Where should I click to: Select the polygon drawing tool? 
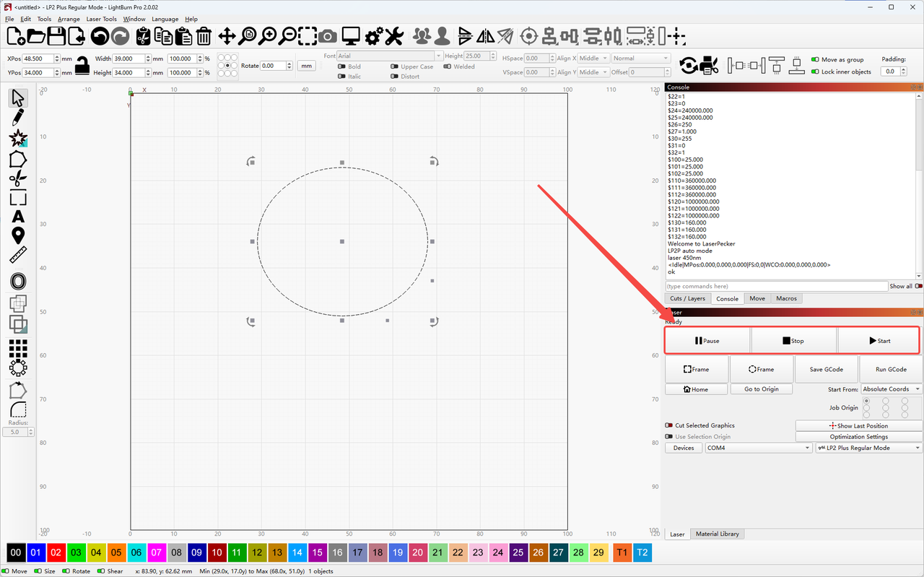[x=18, y=158]
